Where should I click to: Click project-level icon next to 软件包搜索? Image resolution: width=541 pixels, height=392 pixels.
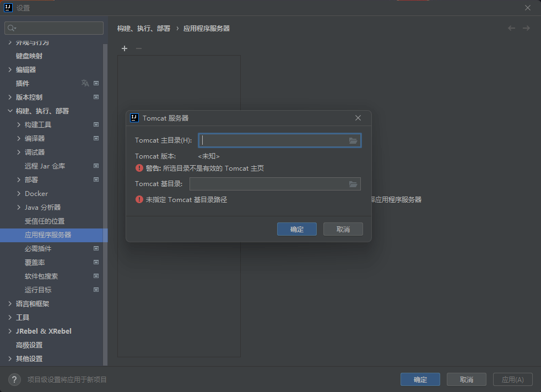(x=96, y=276)
